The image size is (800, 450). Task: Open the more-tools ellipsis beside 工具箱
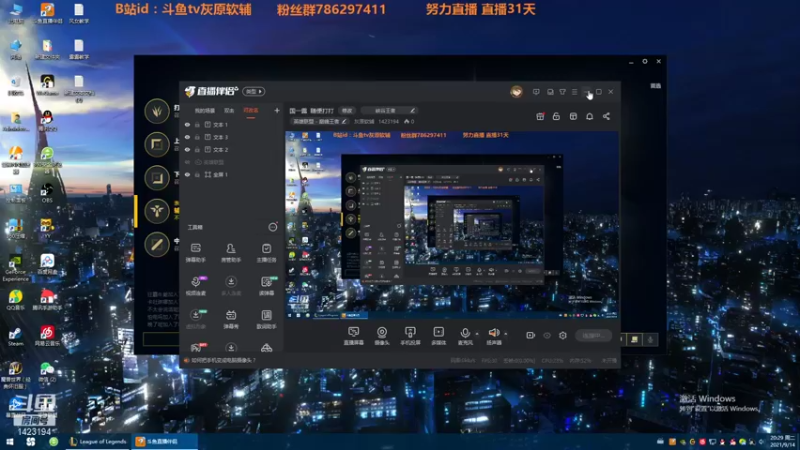(x=273, y=227)
